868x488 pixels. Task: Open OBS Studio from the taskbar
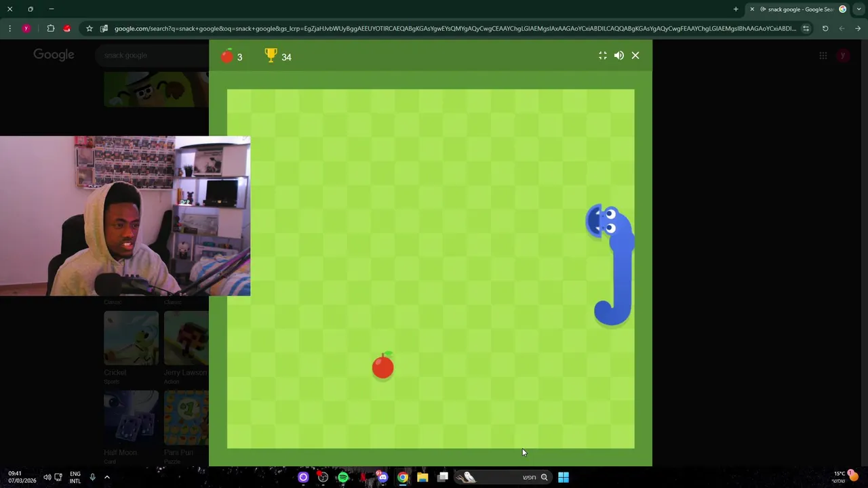[x=323, y=477]
